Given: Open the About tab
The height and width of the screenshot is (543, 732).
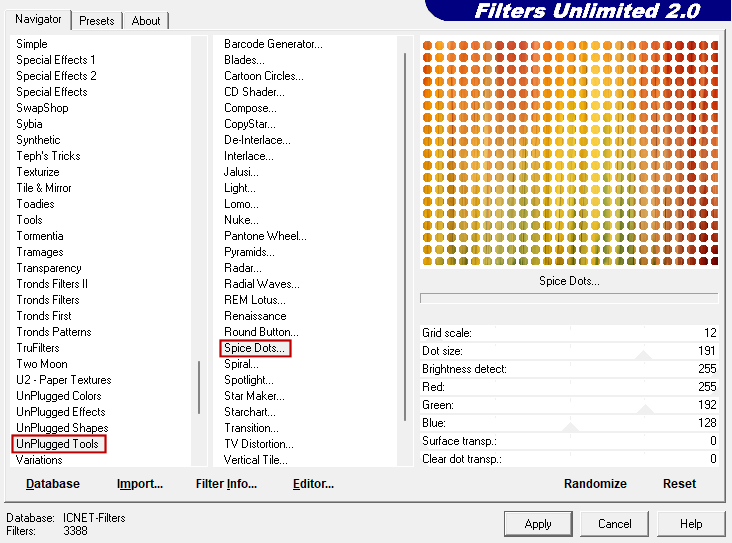Looking at the screenshot, I should point(146,20).
